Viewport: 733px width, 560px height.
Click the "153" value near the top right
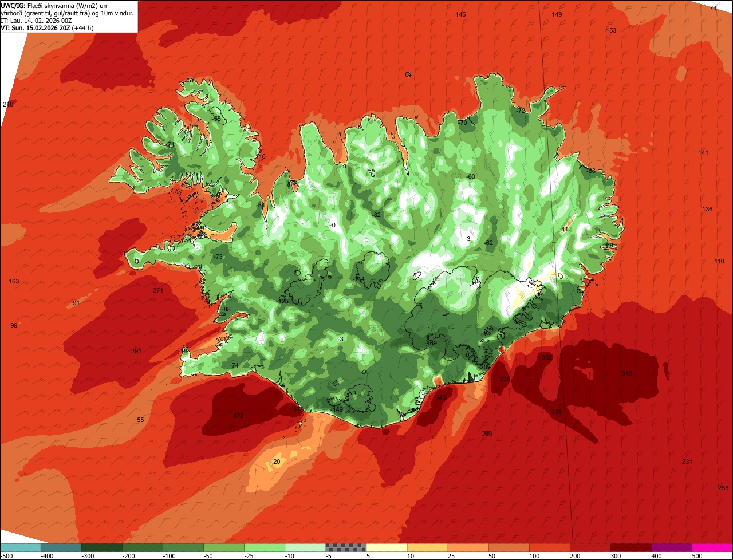[611, 30]
